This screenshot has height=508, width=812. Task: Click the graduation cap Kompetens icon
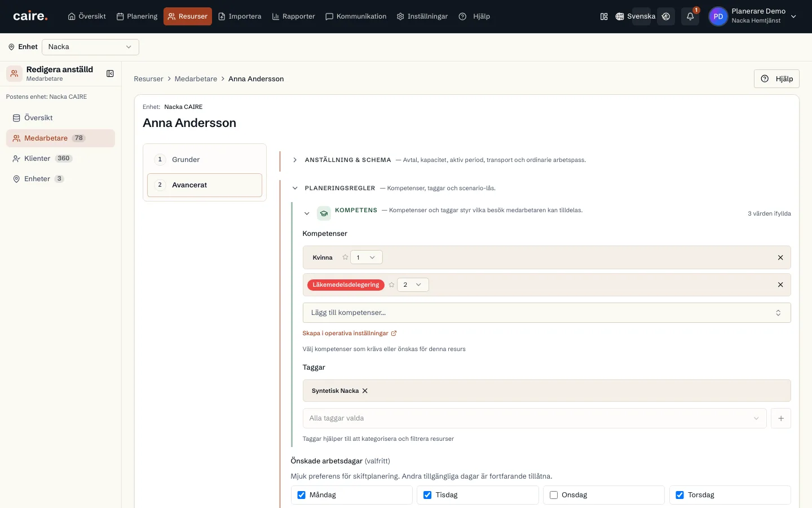(324, 213)
